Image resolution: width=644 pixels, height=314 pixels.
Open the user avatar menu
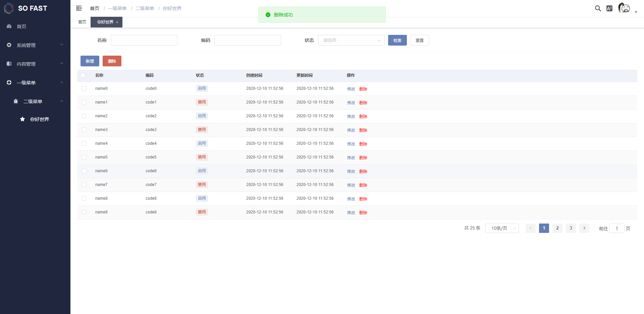625,8
